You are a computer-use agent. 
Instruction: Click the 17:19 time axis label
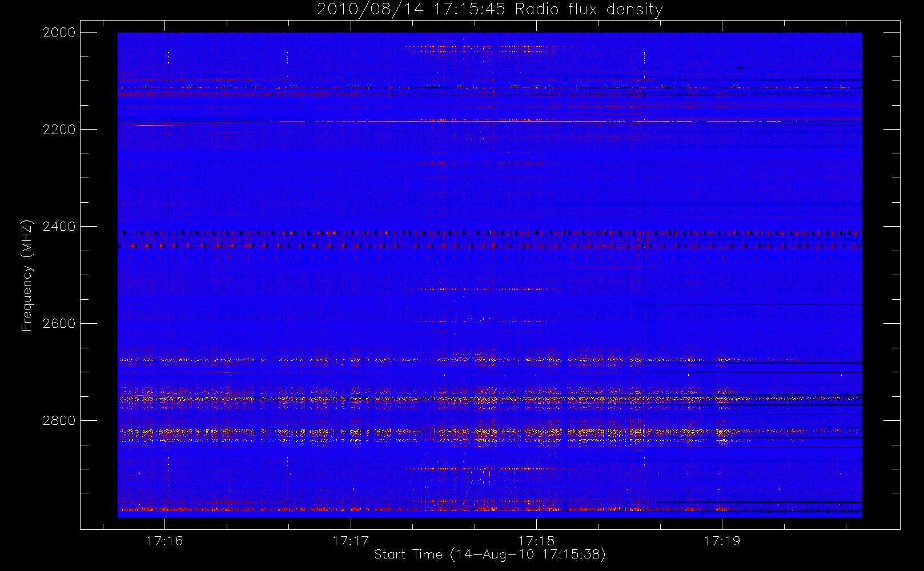722,541
